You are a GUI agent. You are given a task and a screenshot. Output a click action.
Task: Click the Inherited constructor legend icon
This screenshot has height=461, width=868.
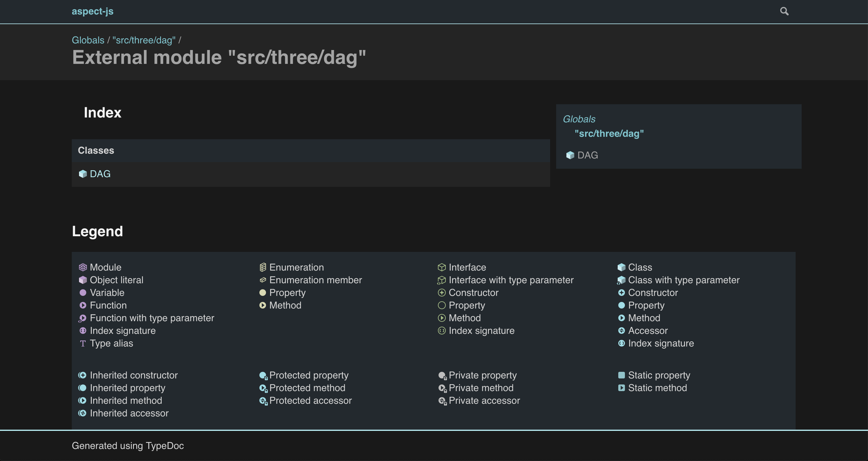pyautogui.click(x=83, y=375)
